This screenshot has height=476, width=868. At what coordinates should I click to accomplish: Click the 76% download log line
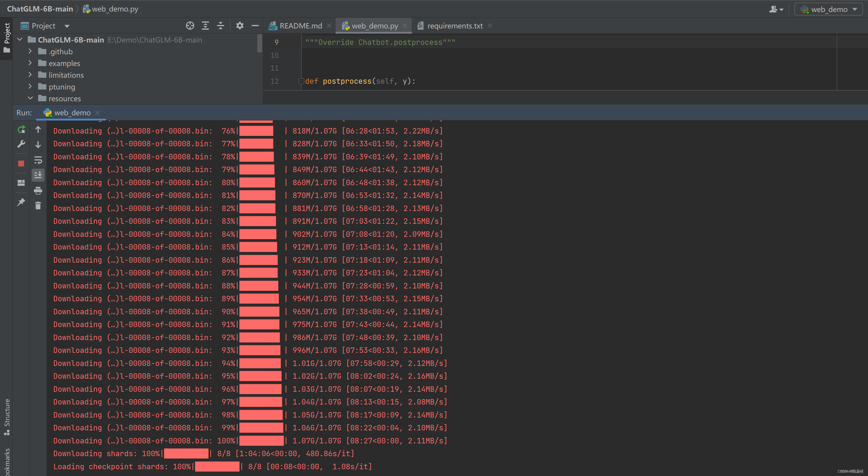pyautogui.click(x=248, y=131)
